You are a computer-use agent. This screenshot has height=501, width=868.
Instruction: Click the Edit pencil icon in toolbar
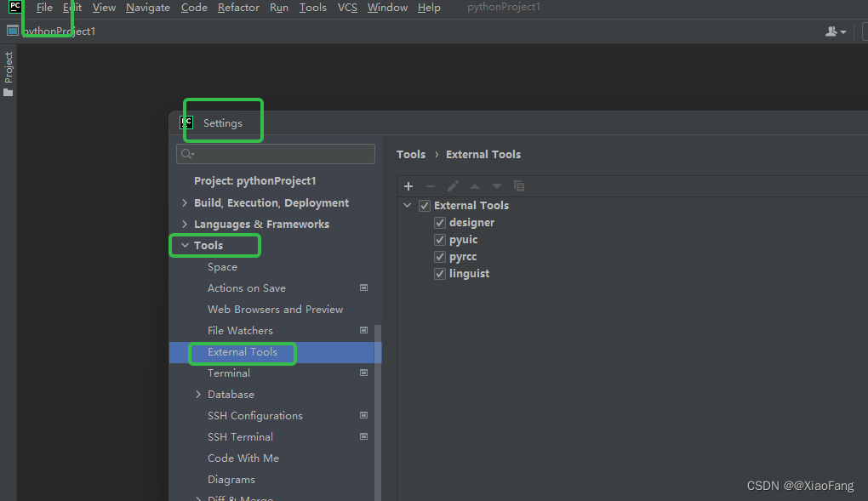[453, 186]
